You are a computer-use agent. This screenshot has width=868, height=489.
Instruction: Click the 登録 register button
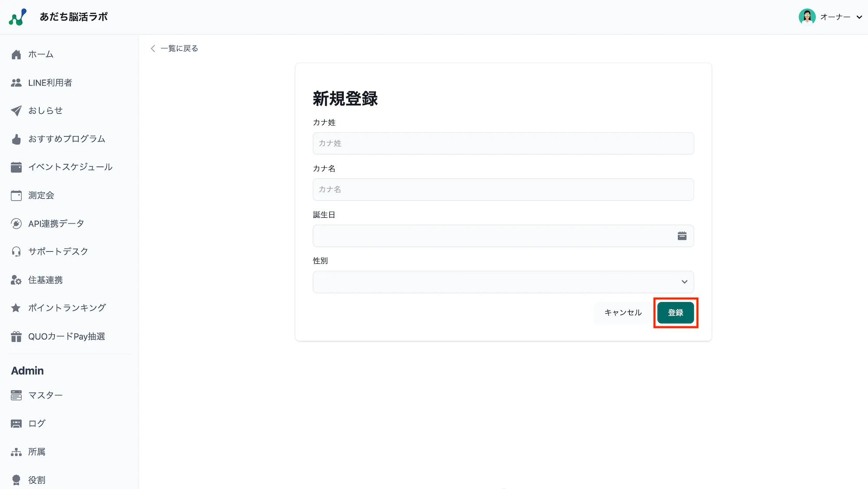[675, 312]
